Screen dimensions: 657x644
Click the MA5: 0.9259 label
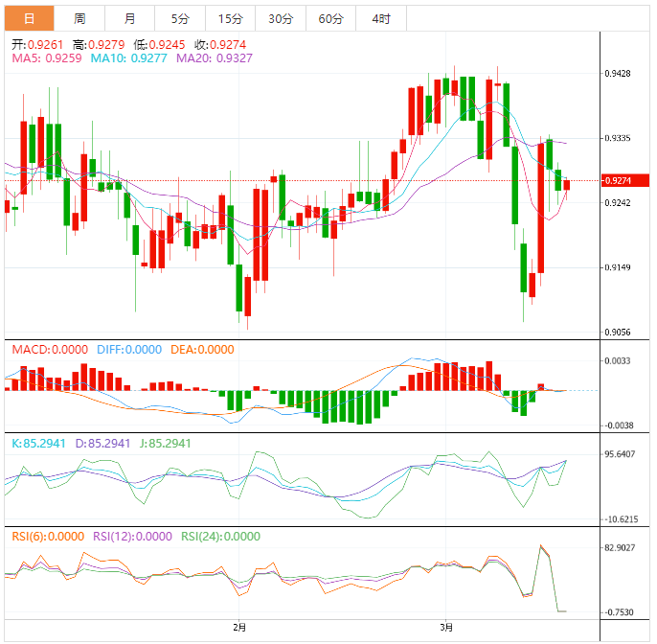pos(47,58)
